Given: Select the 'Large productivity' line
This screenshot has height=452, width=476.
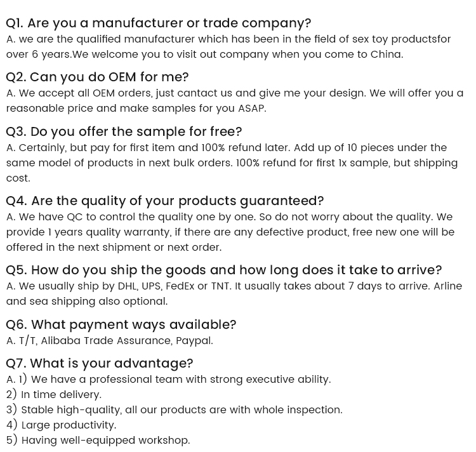Looking at the screenshot, I should [x=62, y=425].
